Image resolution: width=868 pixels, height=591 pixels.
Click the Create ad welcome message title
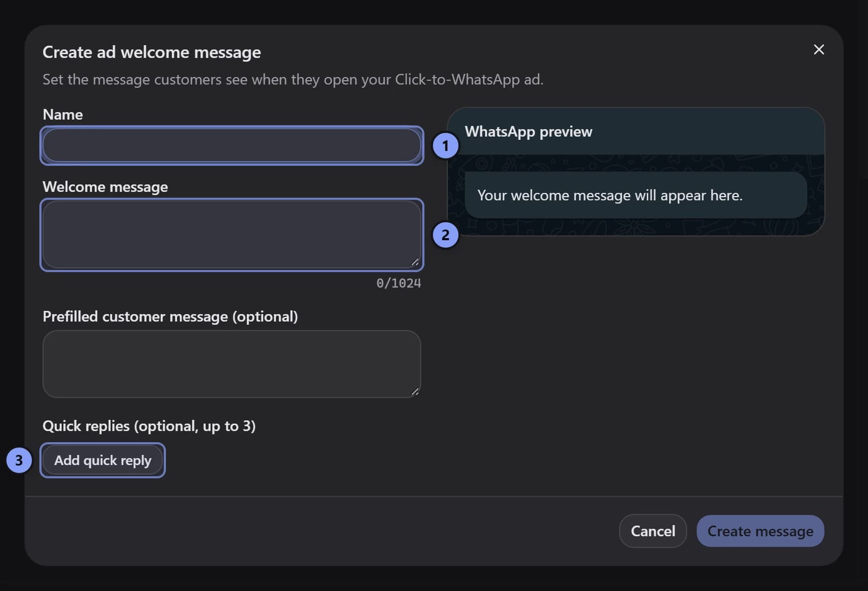152,52
